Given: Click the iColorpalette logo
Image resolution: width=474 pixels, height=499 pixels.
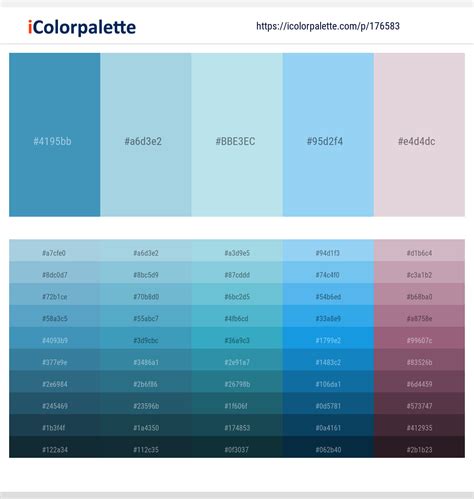Looking at the screenshot, I should tap(82, 27).
